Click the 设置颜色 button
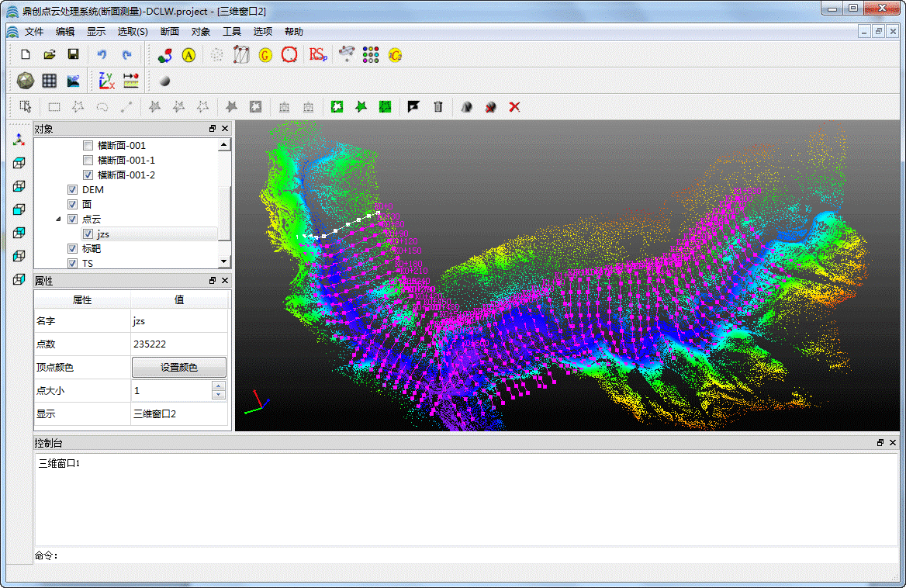This screenshot has height=588, width=906. (x=178, y=368)
